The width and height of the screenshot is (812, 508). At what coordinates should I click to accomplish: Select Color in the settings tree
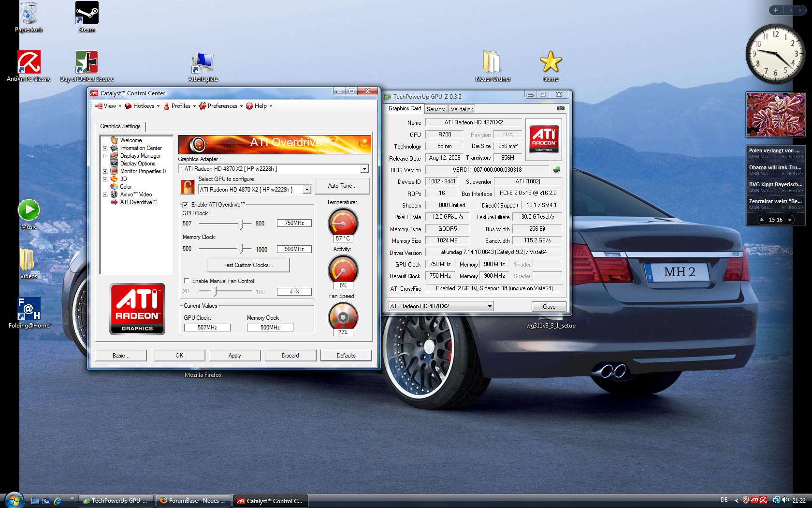126,187
